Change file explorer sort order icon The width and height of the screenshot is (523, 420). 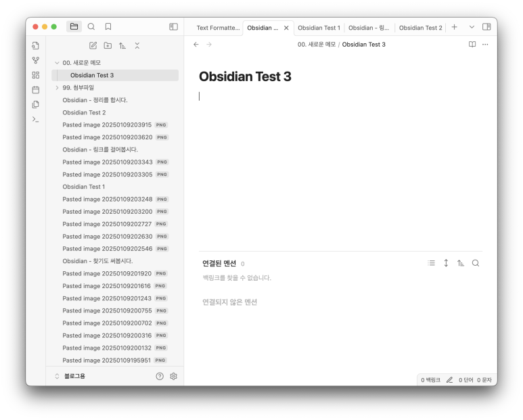coord(122,46)
